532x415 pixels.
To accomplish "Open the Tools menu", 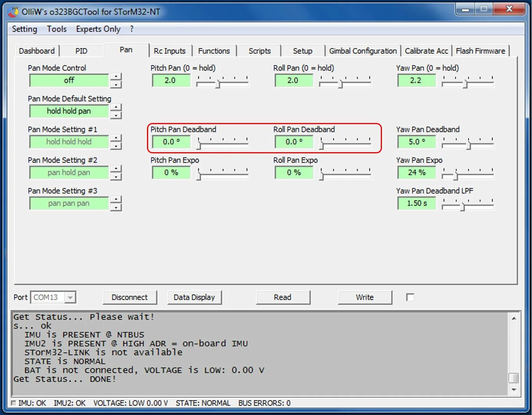I will [x=57, y=29].
